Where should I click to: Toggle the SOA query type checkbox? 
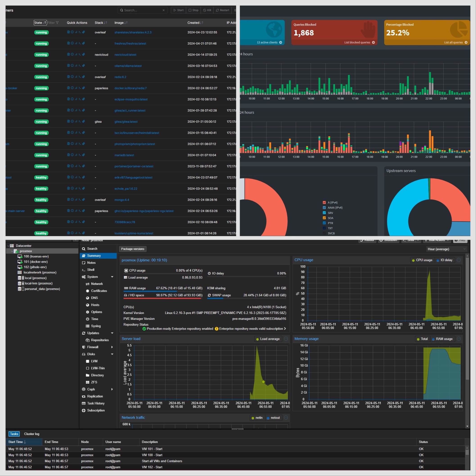[324, 218]
